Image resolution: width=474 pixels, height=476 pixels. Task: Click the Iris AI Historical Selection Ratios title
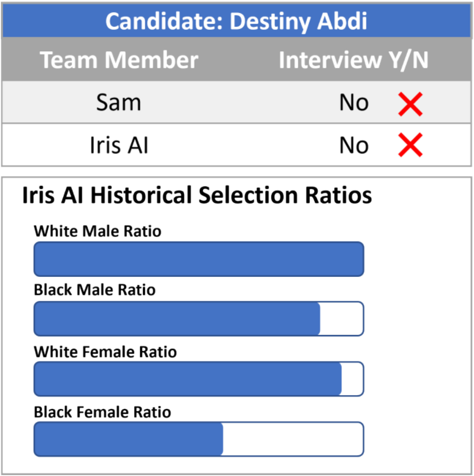pos(197,195)
